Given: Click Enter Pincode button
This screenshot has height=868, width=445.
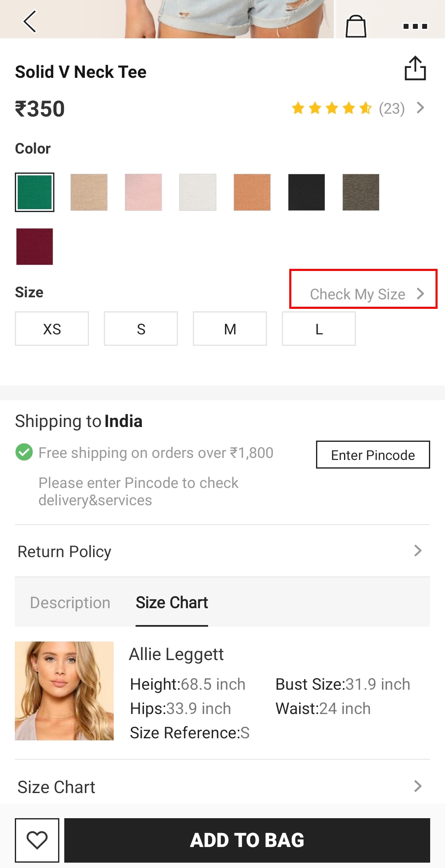Looking at the screenshot, I should (x=373, y=455).
